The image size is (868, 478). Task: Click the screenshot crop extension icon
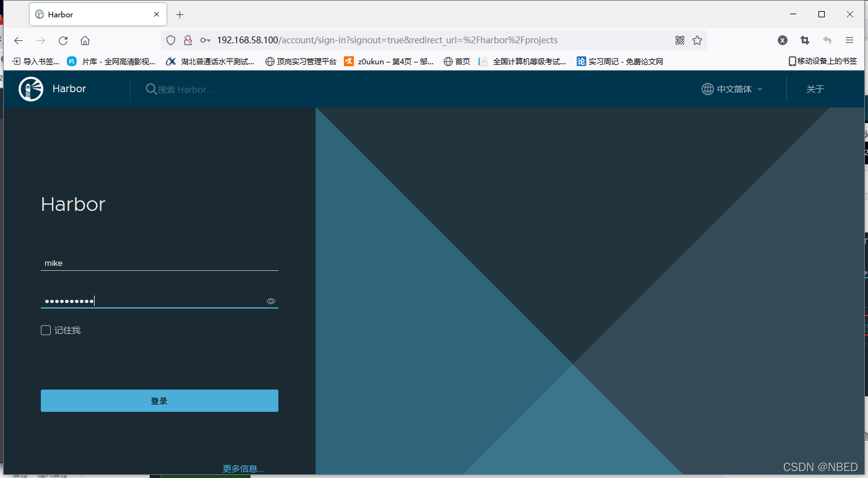pyautogui.click(x=805, y=40)
